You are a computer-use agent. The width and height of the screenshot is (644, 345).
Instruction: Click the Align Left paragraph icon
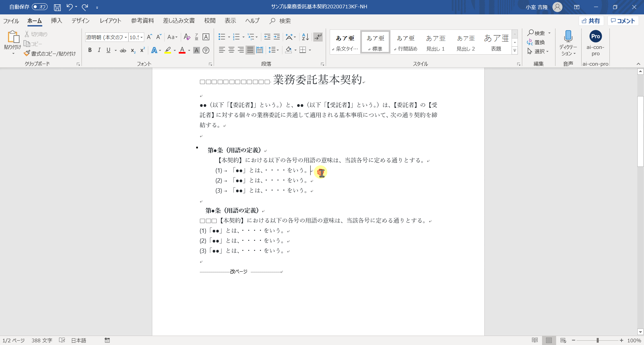(222, 50)
